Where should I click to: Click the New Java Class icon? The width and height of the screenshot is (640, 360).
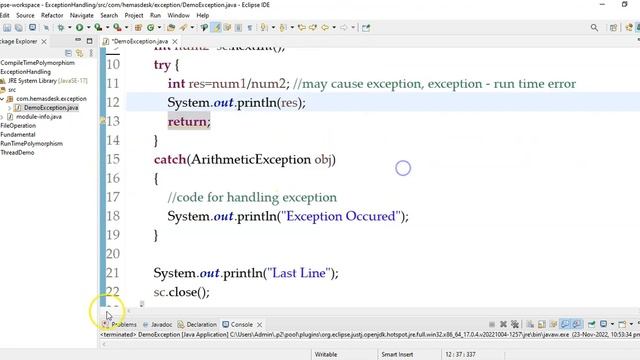(x=151, y=28)
